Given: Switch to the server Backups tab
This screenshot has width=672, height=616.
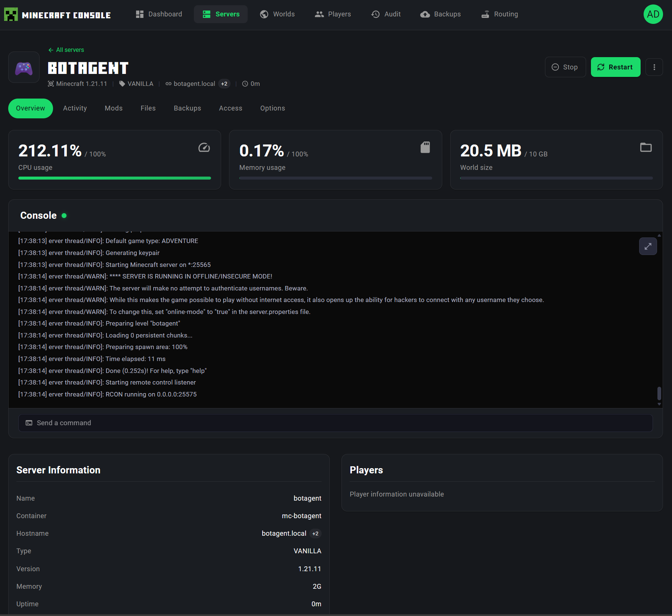Looking at the screenshot, I should 188,108.
